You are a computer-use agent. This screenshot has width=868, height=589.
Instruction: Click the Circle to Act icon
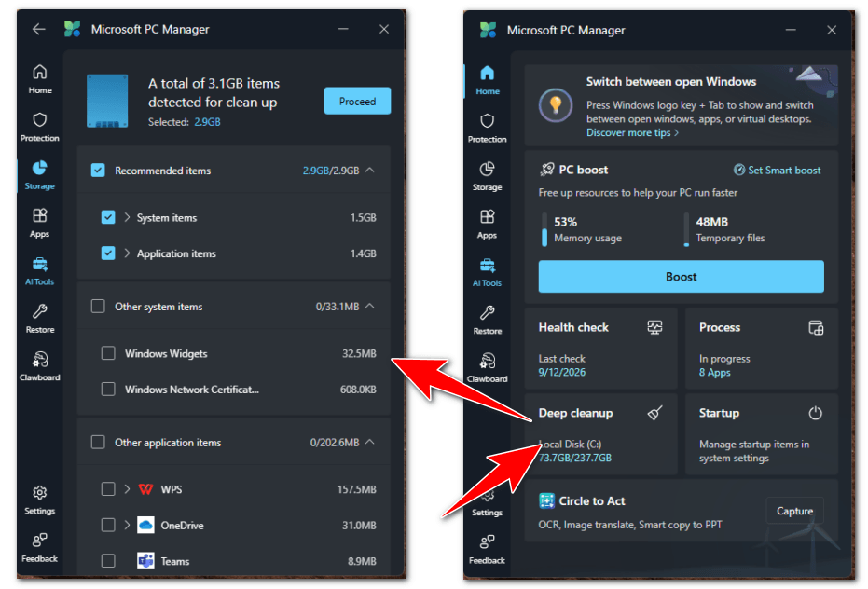(x=546, y=501)
